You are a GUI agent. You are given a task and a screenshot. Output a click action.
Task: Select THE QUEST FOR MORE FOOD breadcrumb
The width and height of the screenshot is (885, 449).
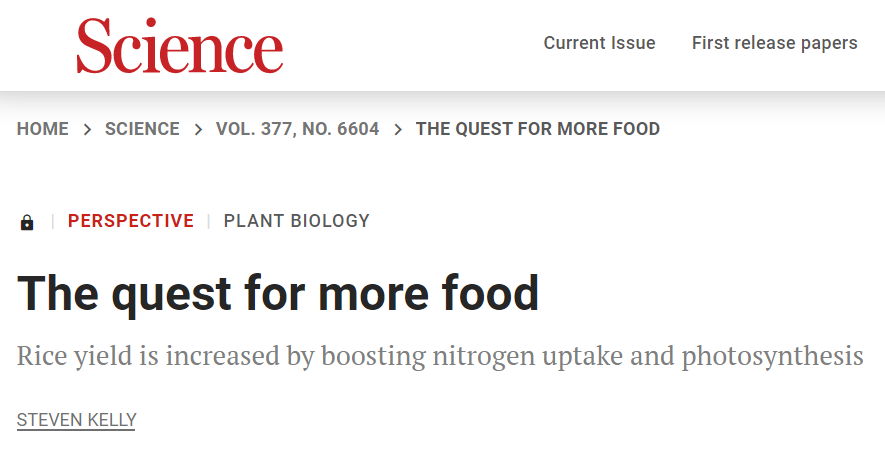(x=538, y=129)
